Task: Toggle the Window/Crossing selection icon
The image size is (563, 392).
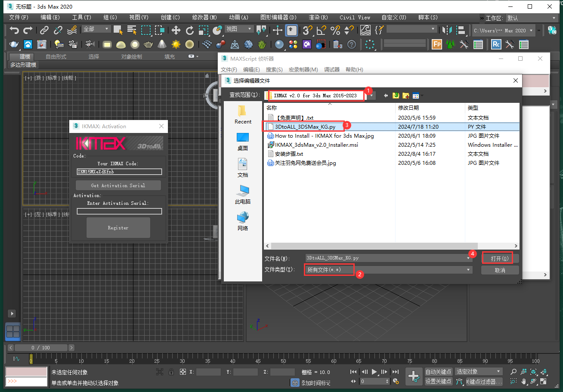Action: pos(160,30)
